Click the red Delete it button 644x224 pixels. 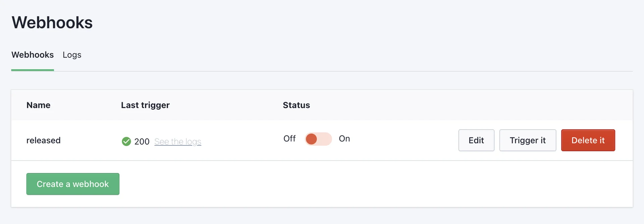pyautogui.click(x=588, y=140)
